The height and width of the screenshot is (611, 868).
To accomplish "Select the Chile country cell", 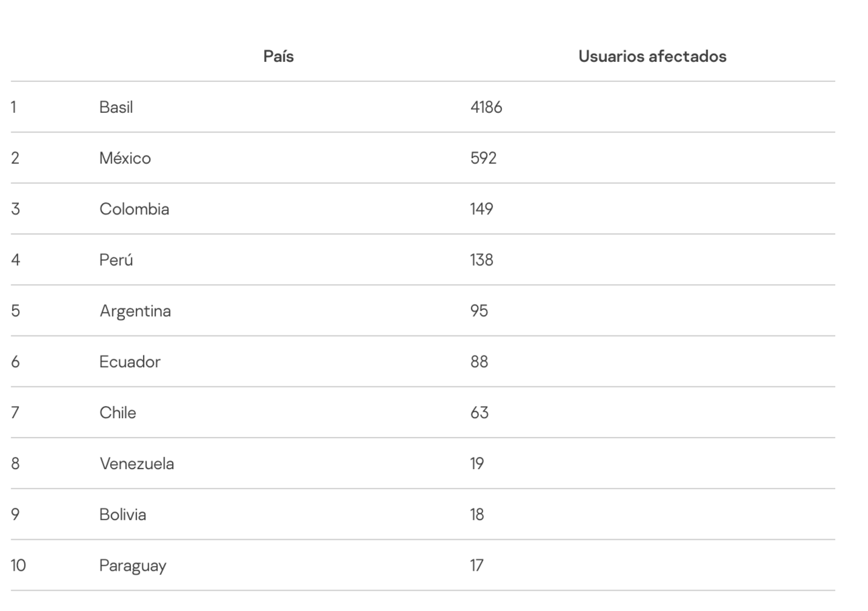I will tap(118, 413).
